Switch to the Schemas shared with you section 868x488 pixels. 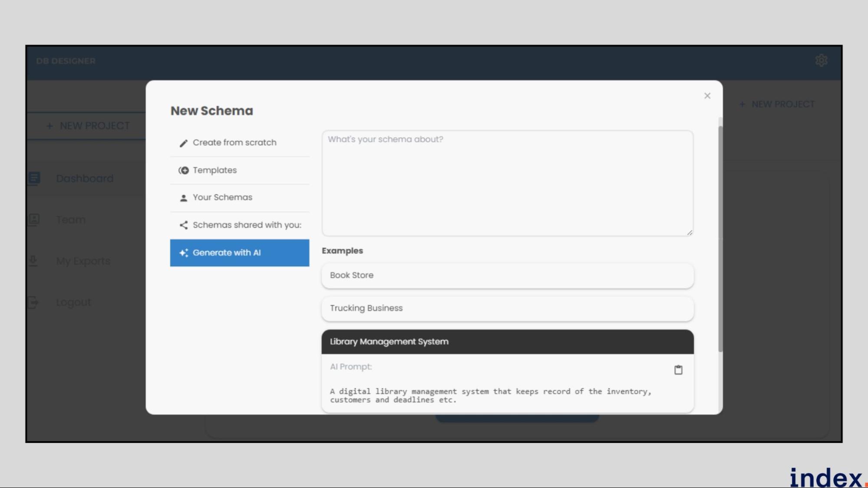tap(247, 225)
